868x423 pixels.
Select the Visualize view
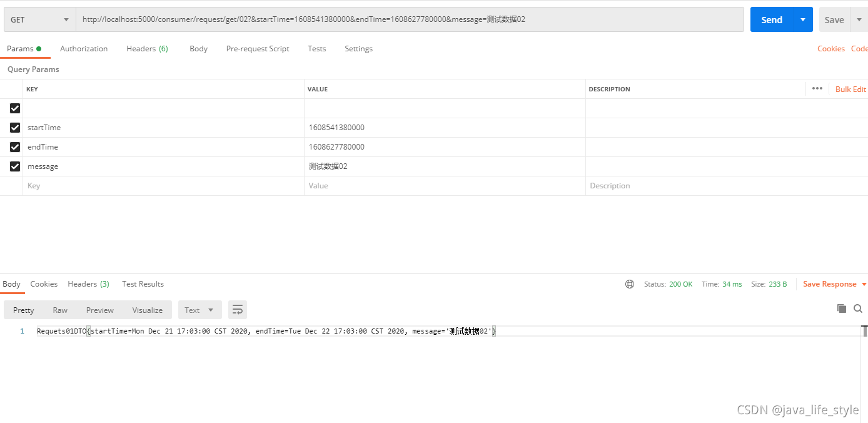(148, 310)
